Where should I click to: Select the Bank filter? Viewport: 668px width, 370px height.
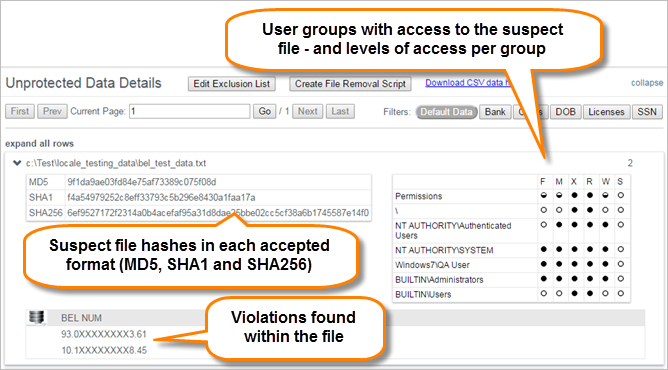click(495, 112)
